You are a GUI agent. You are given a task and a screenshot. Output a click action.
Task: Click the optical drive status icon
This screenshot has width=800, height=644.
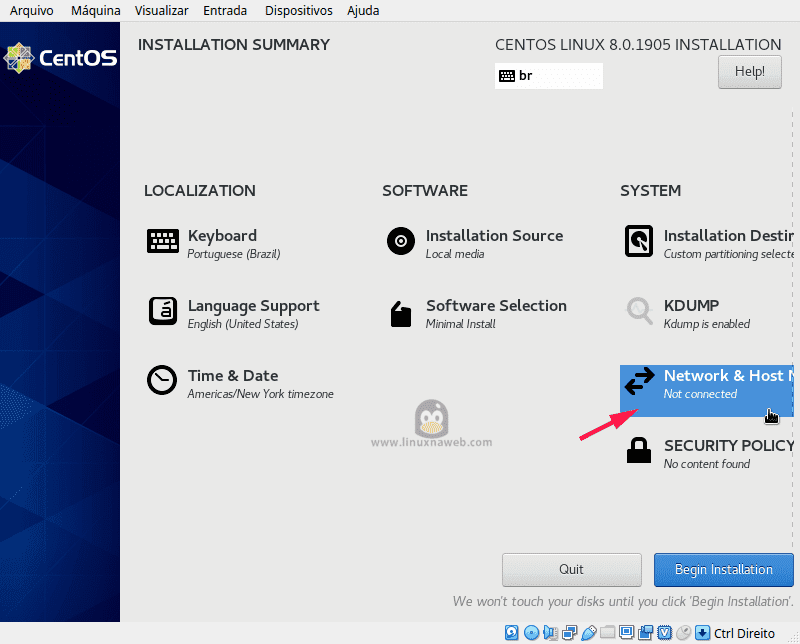pos(531,633)
